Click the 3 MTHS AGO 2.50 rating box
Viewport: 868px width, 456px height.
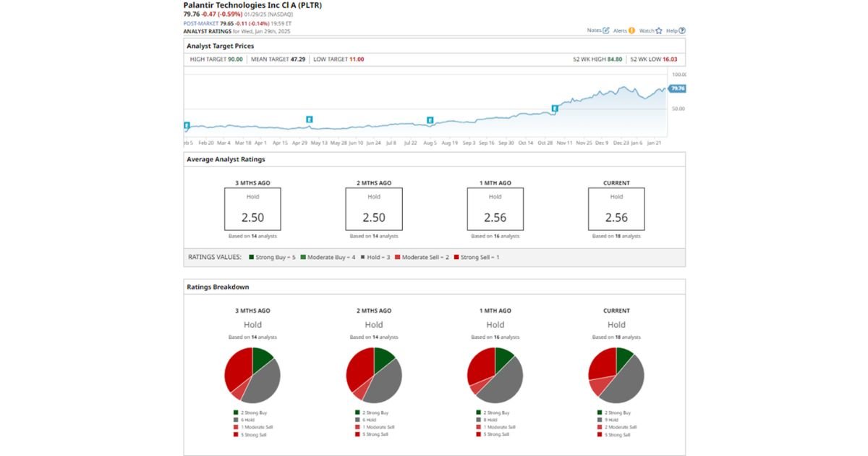[252, 210]
